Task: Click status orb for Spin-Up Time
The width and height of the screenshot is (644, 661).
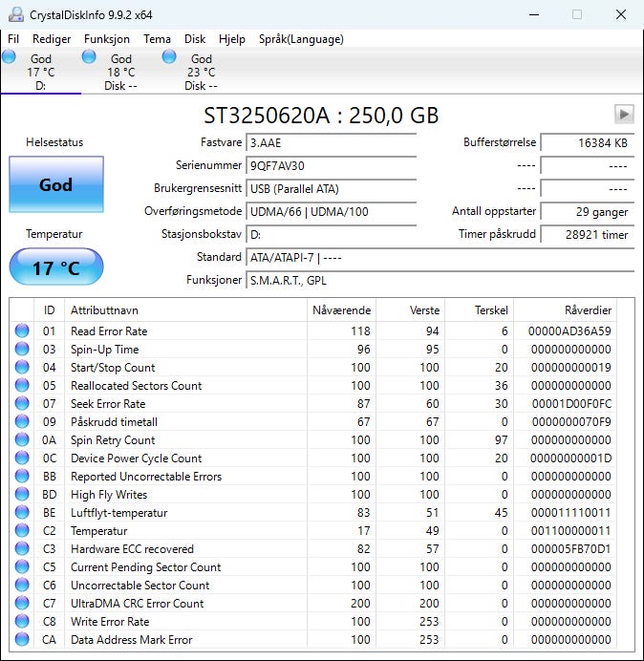Action: tap(22, 349)
